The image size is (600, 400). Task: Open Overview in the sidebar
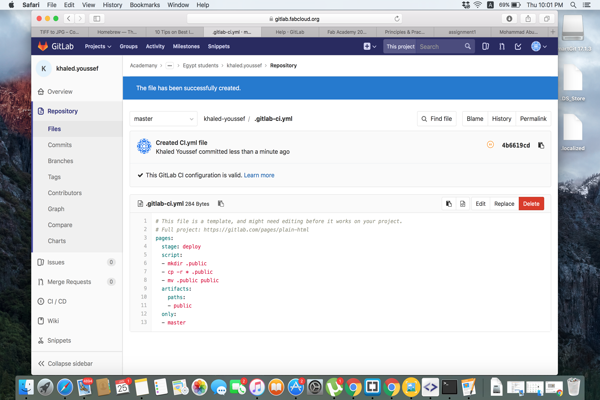point(60,91)
